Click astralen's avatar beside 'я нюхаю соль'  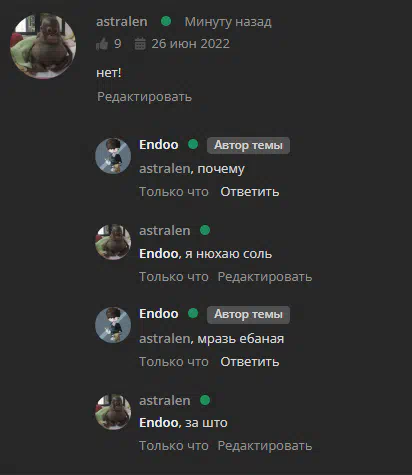(113, 242)
